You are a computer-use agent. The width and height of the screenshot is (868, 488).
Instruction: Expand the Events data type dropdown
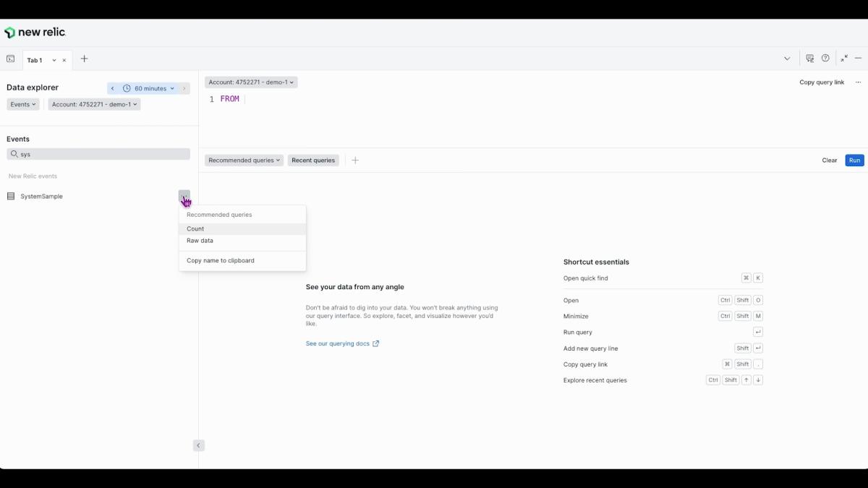pos(23,104)
